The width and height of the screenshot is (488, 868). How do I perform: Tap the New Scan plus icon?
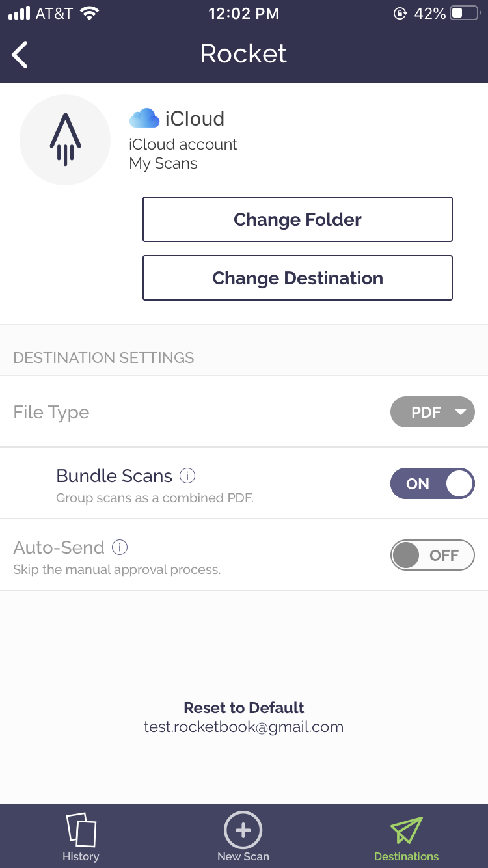[x=243, y=830]
